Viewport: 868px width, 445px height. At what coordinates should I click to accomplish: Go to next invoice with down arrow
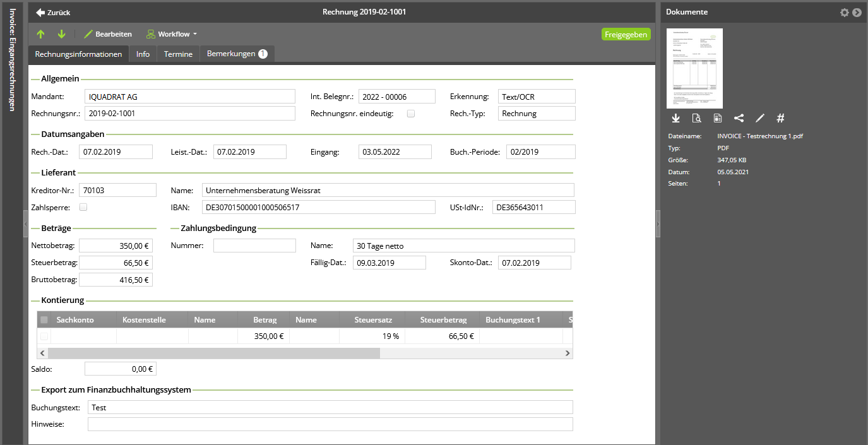(61, 34)
